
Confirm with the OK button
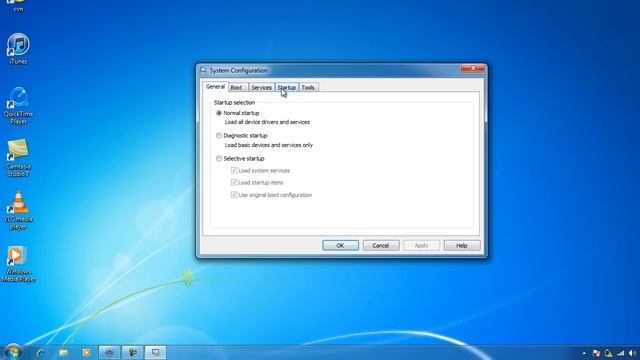[340, 245]
